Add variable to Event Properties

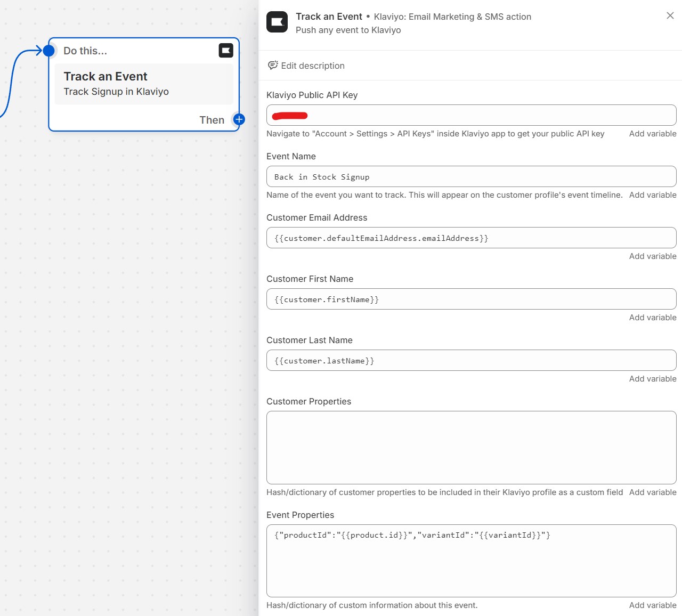tap(653, 605)
